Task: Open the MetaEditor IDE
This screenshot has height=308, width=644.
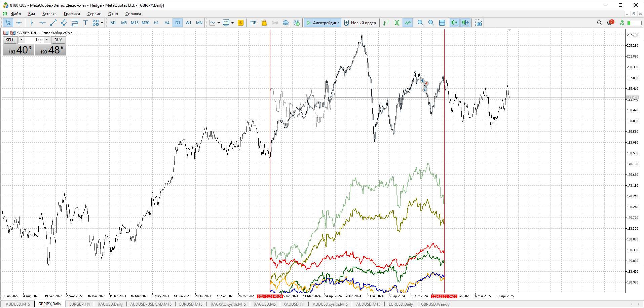Action: [253, 23]
